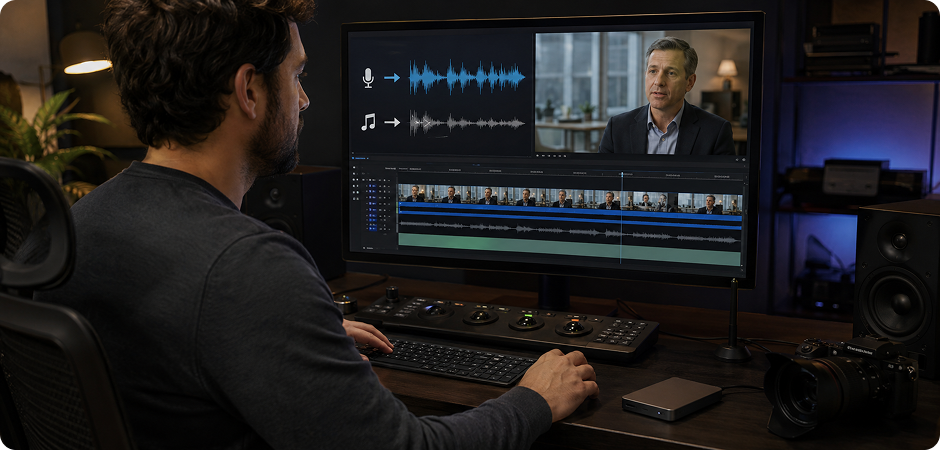Screen dimensions: 940x450
Task: Click the vertical playhead line on the timeline
Action: point(622,218)
